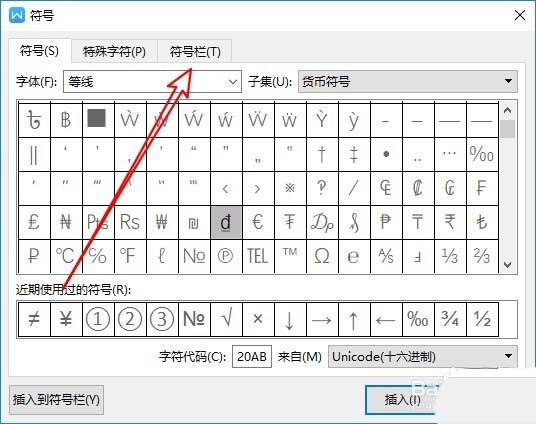Select recently used circled ① symbol

(x=98, y=319)
